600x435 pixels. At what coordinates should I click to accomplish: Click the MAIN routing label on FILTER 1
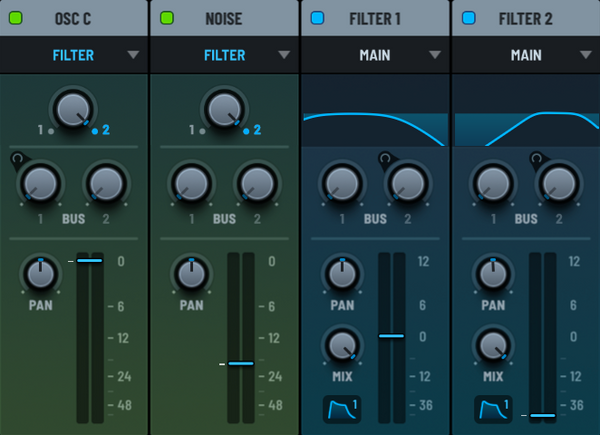pyautogui.click(x=375, y=55)
